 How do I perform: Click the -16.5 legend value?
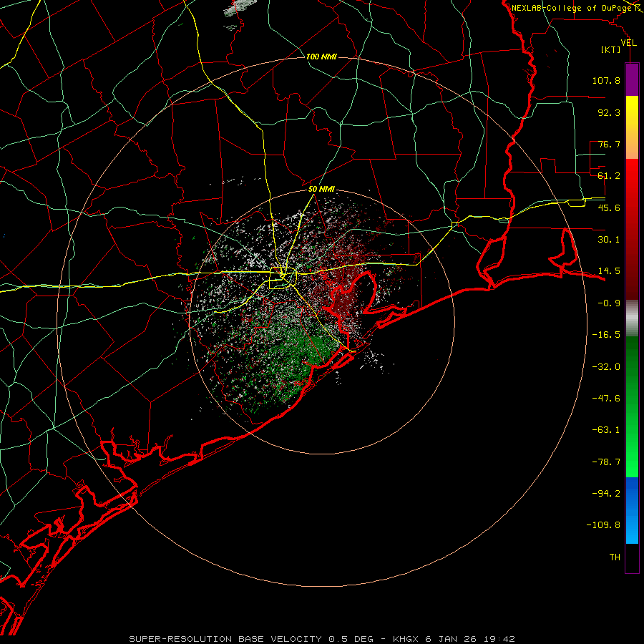(606, 335)
